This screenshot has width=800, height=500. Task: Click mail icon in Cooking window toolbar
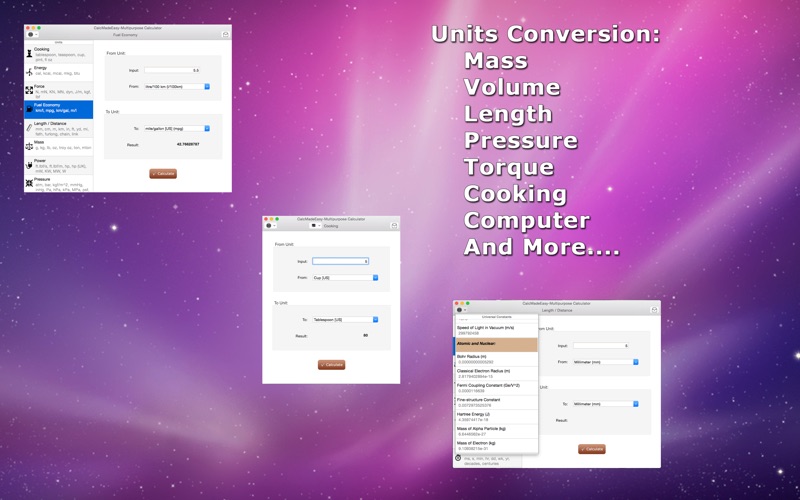pos(394,226)
